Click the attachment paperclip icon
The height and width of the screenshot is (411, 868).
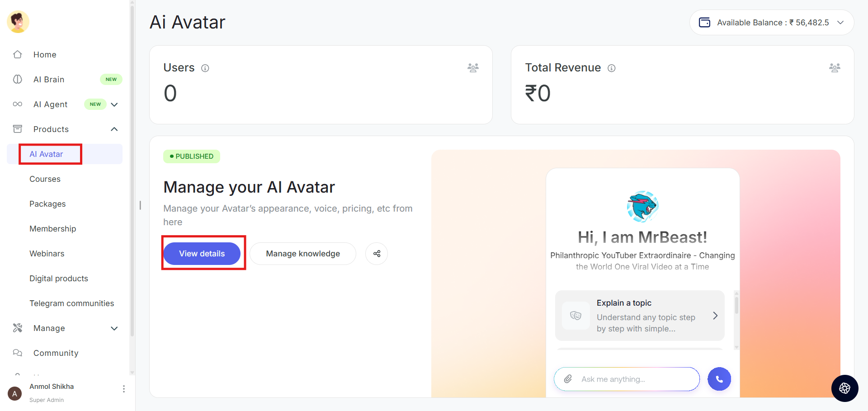[568, 379]
